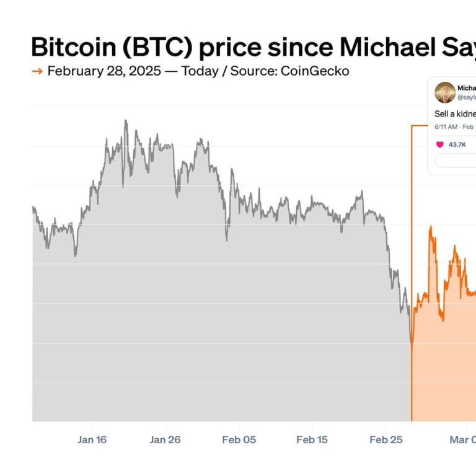Click the 'February 28, 2025 — Today' subtitle
476x476 pixels.
point(133,71)
